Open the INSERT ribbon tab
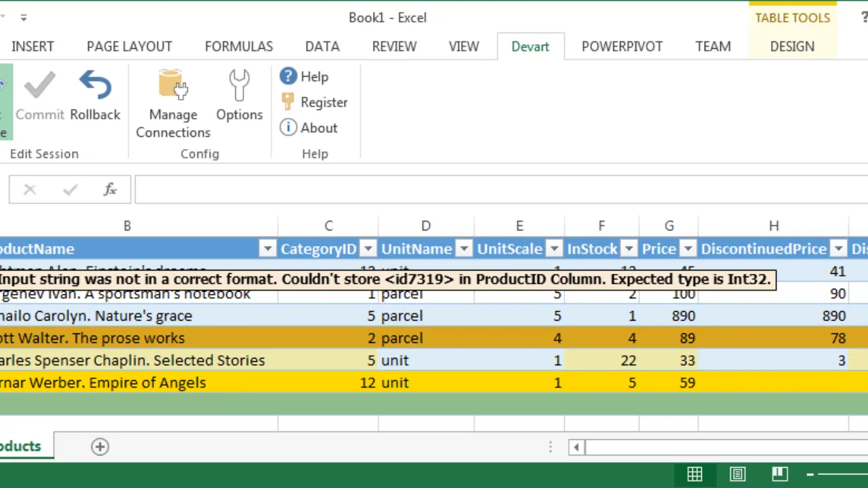Viewport: 868px width, 488px height. point(33,46)
